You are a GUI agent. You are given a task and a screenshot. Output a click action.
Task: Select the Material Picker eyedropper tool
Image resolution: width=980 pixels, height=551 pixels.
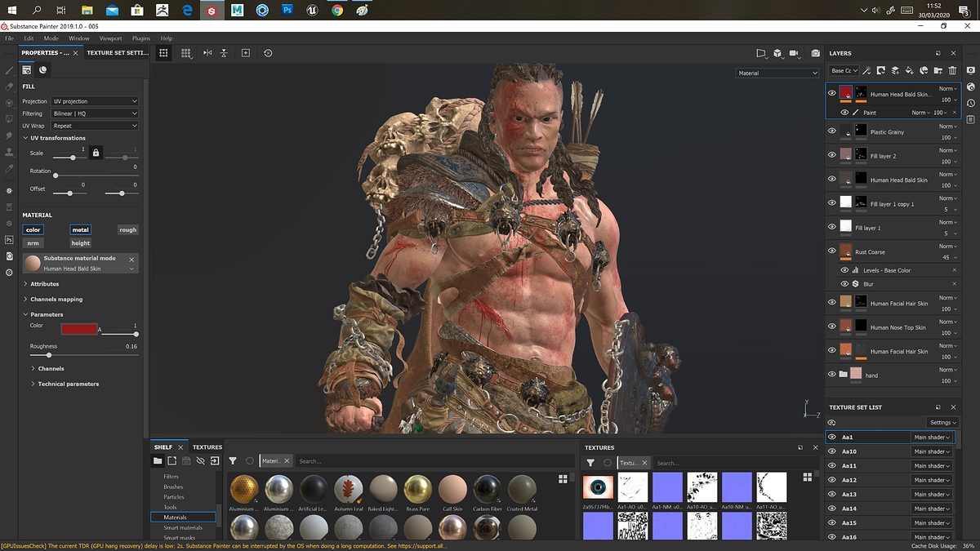click(x=9, y=168)
